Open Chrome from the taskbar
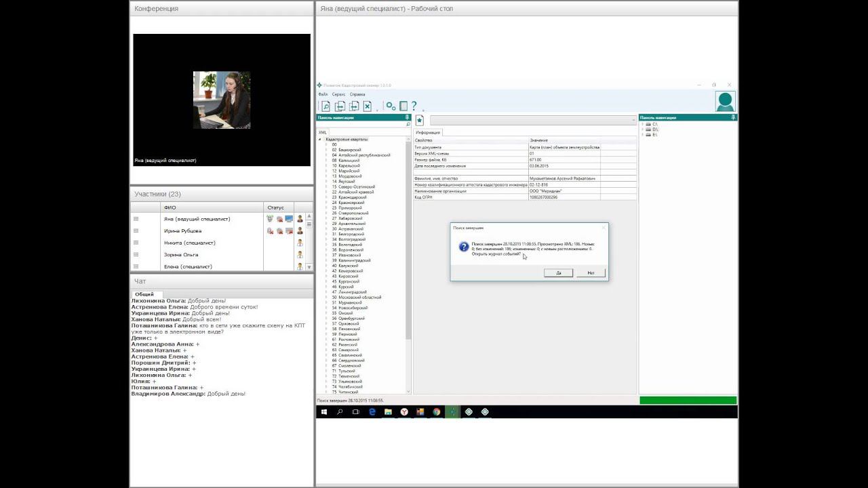 (x=437, y=411)
